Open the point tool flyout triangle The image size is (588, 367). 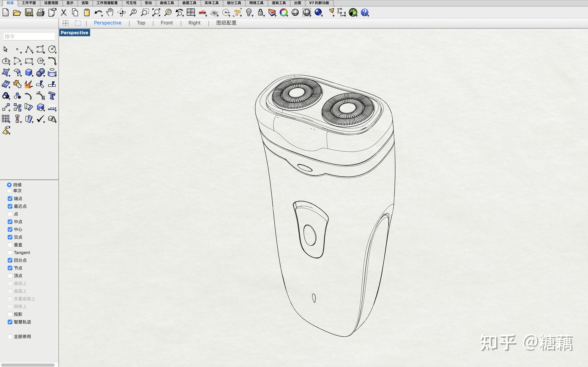pyautogui.click(x=21, y=53)
